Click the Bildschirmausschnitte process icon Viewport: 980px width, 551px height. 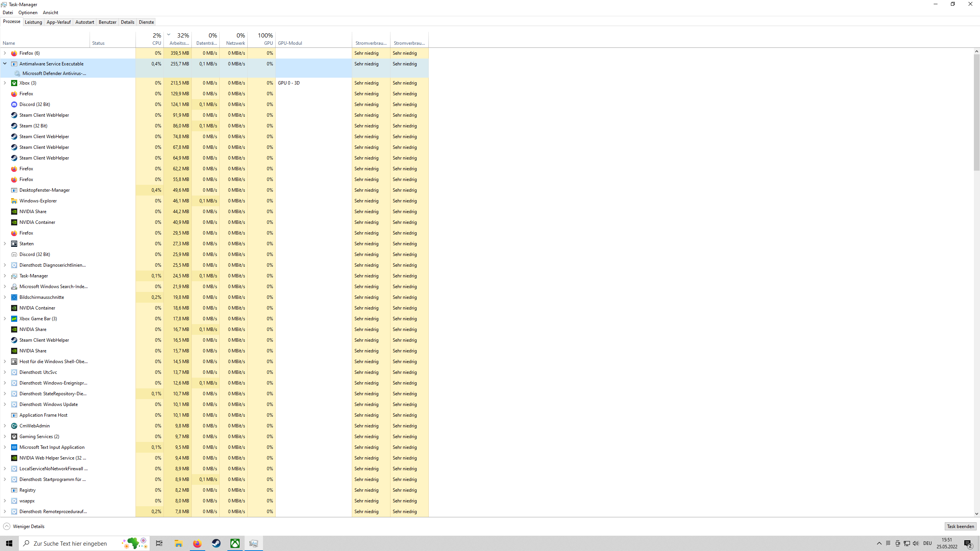(14, 297)
